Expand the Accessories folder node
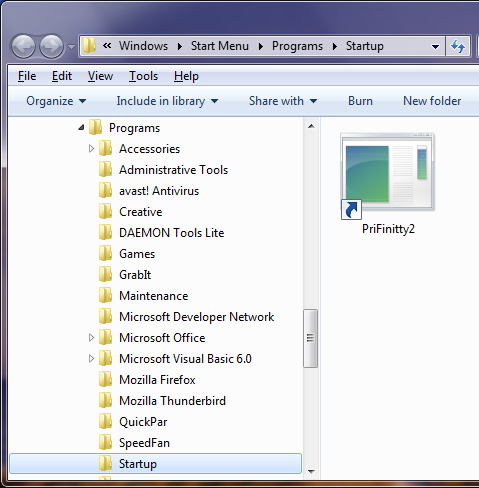The image size is (479, 488). (91, 149)
